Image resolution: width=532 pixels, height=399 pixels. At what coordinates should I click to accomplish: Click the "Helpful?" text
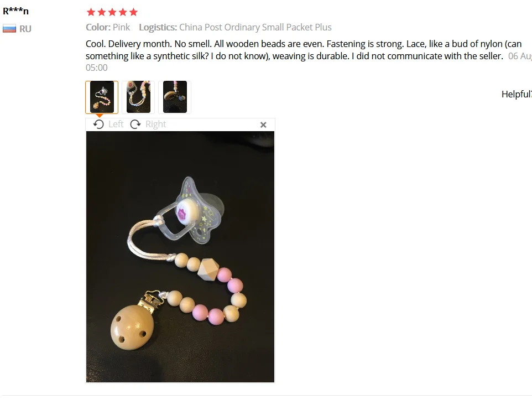pos(517,95)
